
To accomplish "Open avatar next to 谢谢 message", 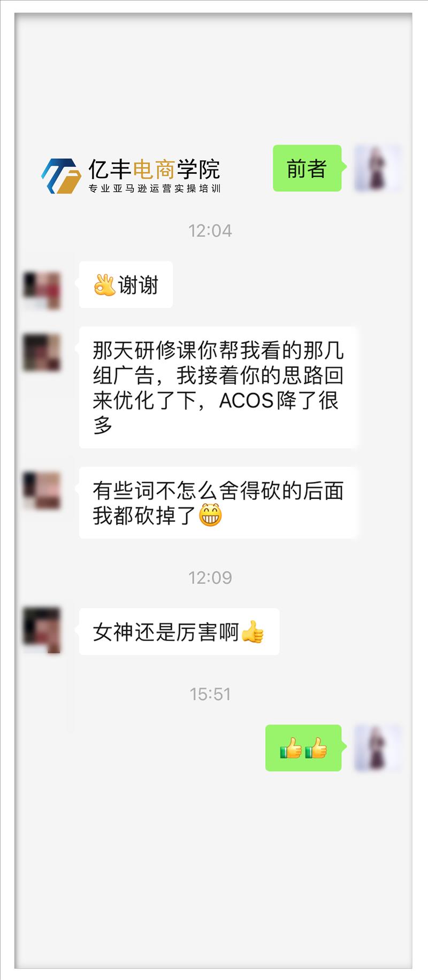I will [42, 291].
